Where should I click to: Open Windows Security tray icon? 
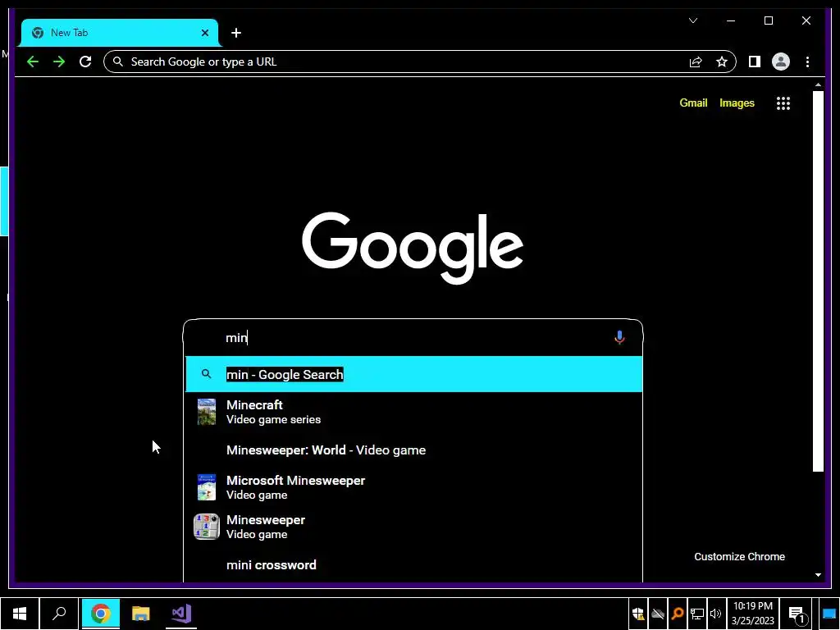tap(637, 614)
